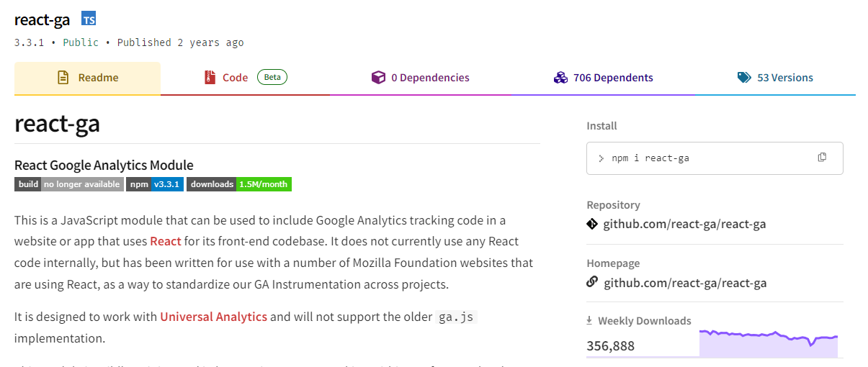
Task: Click the Weekly Downloads download arrow icon
Action: 589,321
